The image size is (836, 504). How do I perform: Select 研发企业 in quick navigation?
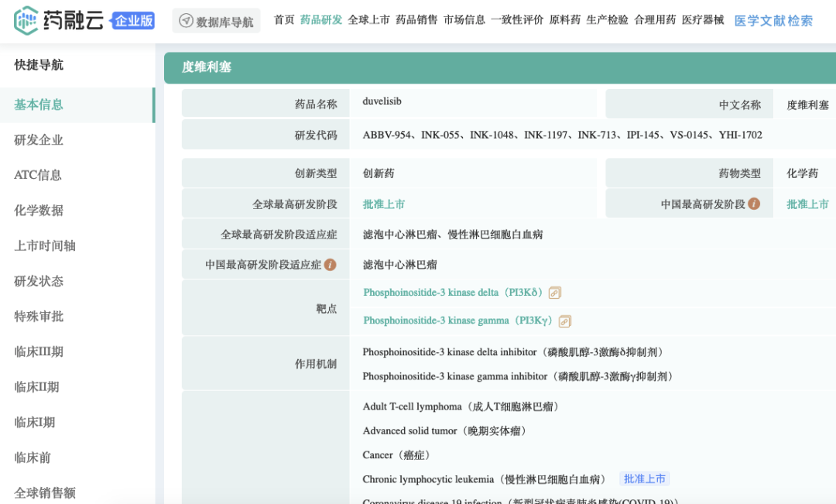pyautogui.click(x=39, y=139)
